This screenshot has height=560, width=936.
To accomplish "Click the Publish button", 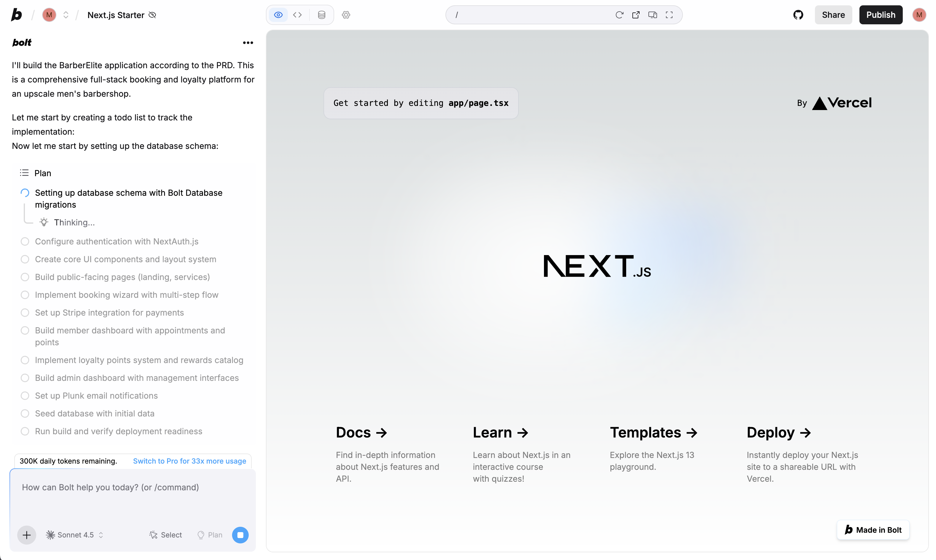I will pos(881,15).
